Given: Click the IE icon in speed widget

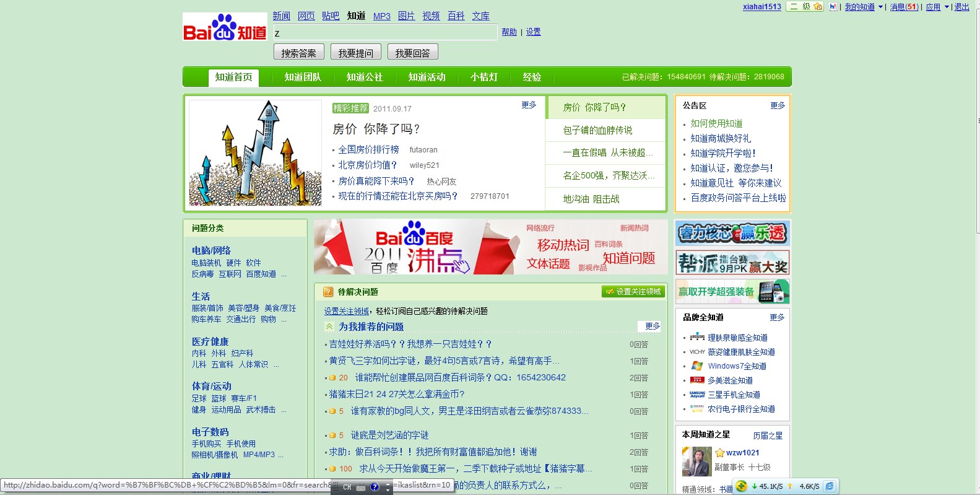Looking at the screenshot, I should coord(830,486).
